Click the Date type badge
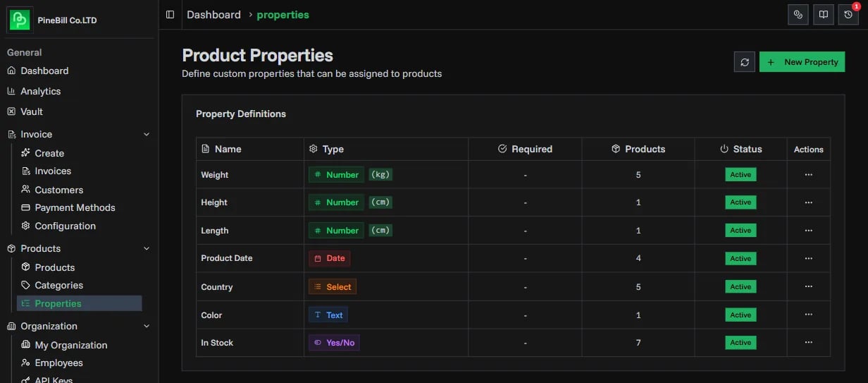Screen dimensions: 868x383 pyautogui.click(x=329, y=258)
